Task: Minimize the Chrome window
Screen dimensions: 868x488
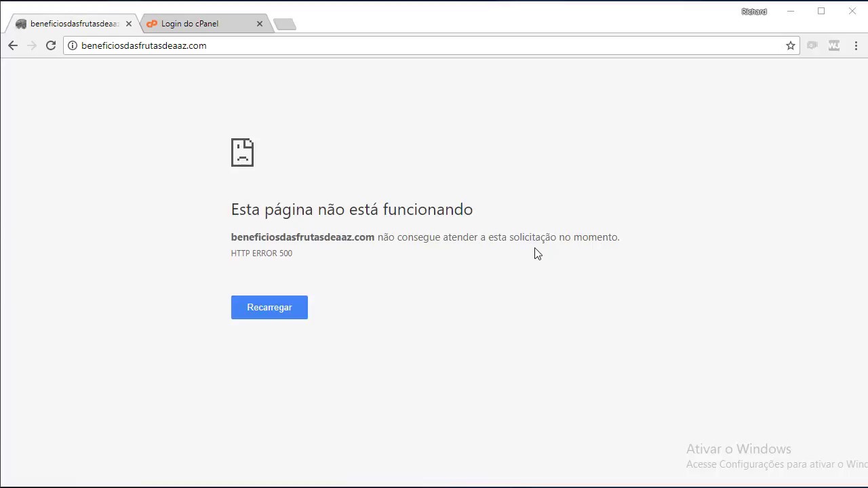Action: pos(791,12)
